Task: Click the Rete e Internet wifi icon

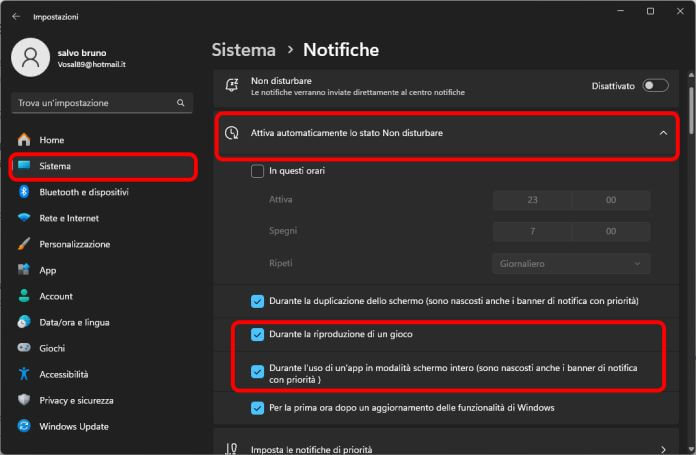Action: pyautogui.click(x=24, y=218)
